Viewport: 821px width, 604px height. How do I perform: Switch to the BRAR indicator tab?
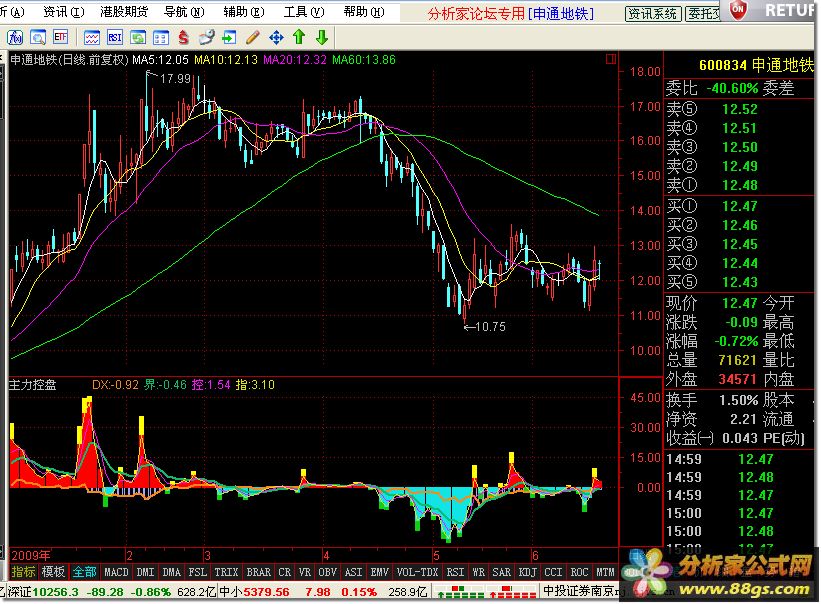(x=259, y=572)
